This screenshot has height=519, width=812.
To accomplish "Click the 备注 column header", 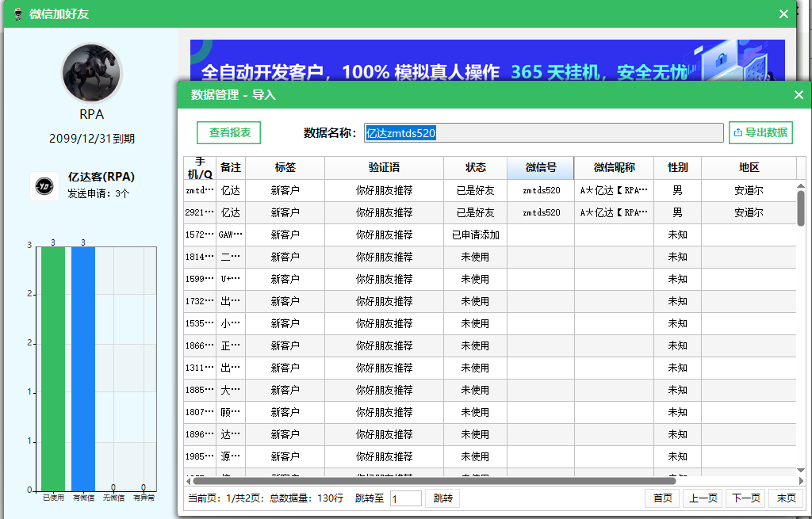I will point(231,168).
